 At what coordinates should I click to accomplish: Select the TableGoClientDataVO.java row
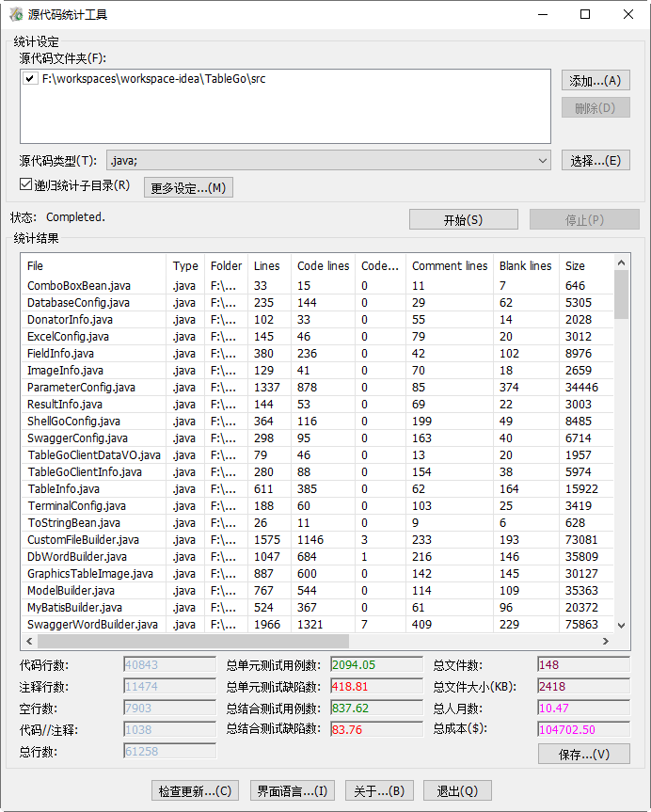click(x=317, y=455)
